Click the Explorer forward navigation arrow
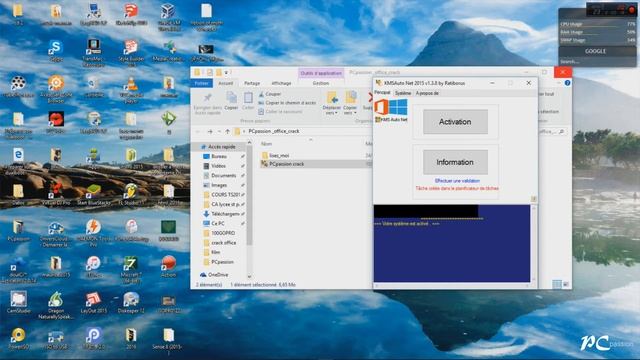 [210, 131]
